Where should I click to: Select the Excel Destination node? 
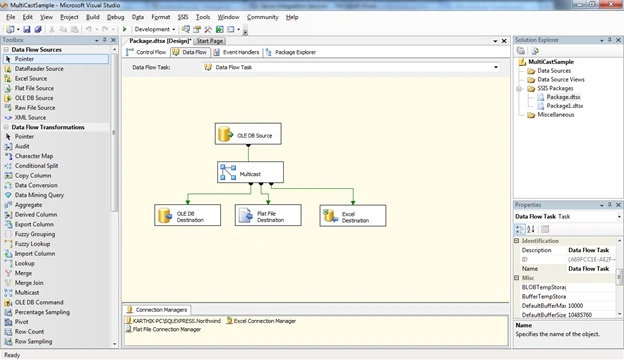(x=353, y=216)
